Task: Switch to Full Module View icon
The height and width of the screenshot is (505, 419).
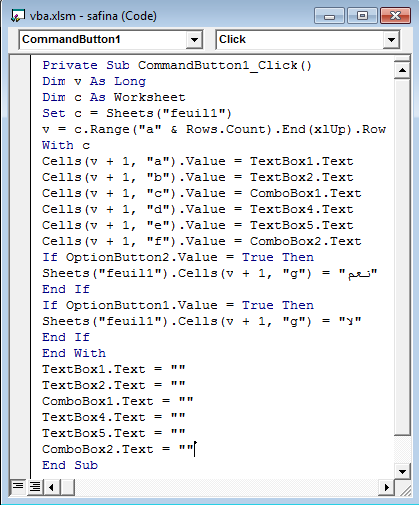Action: pos(35,487)
